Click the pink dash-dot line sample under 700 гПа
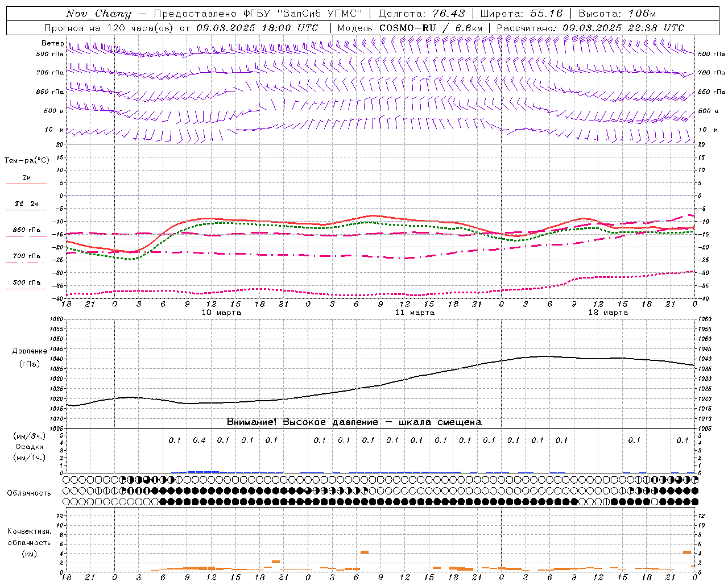The height and width of the screenshot is (582, 728). (26, 263)
